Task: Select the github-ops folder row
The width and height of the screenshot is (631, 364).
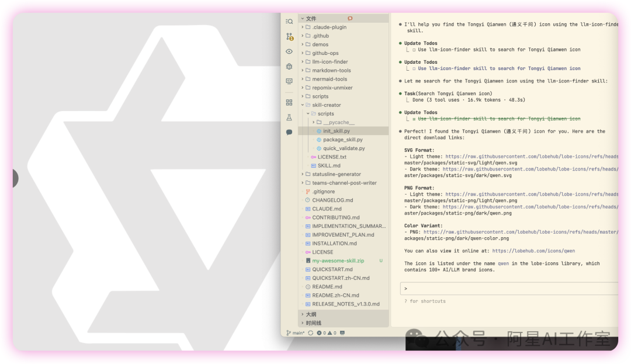Action: [344, 53]
